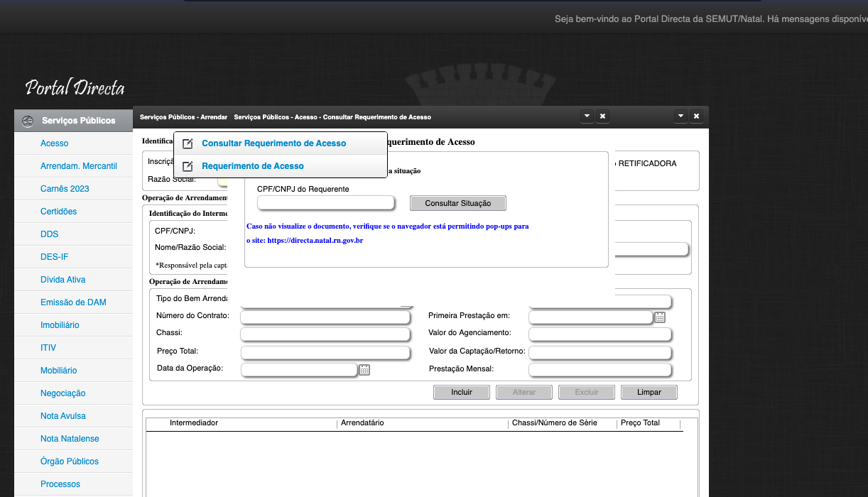
Task: Click the Chassi/Número de Série column header
Action: (555, 423)
